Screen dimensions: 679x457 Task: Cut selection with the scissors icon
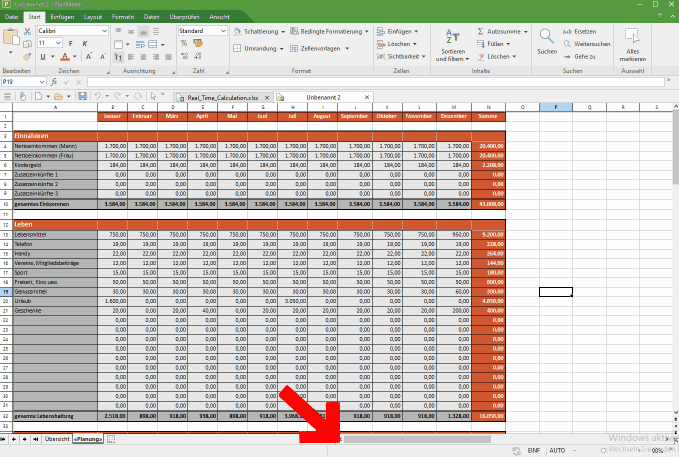click(27, 32)
